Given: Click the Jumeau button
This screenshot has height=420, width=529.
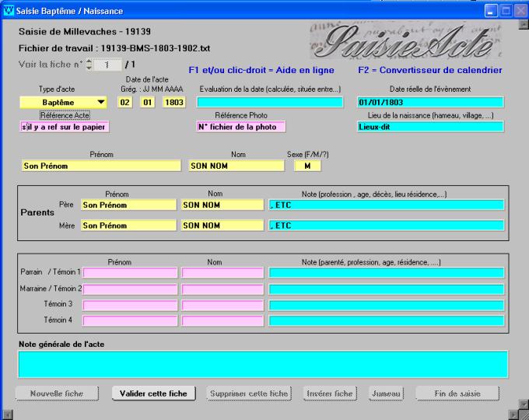Looking at the screenshot, I should click(387, 394).
